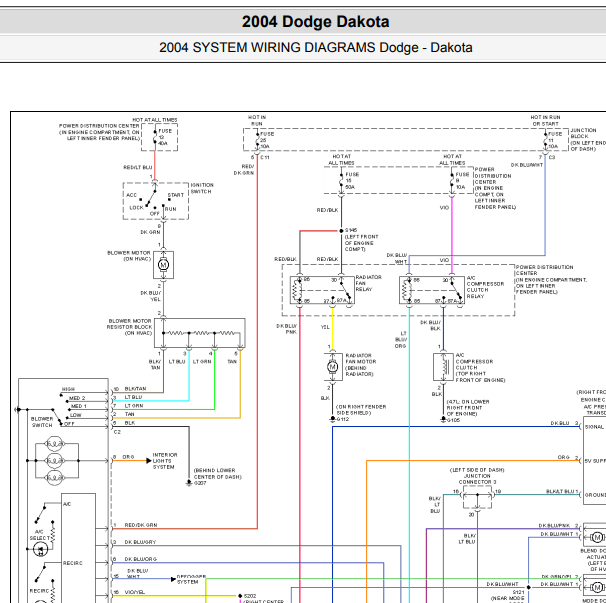Click the "RED/LT BLU" wire label

[x=138, y=167]
